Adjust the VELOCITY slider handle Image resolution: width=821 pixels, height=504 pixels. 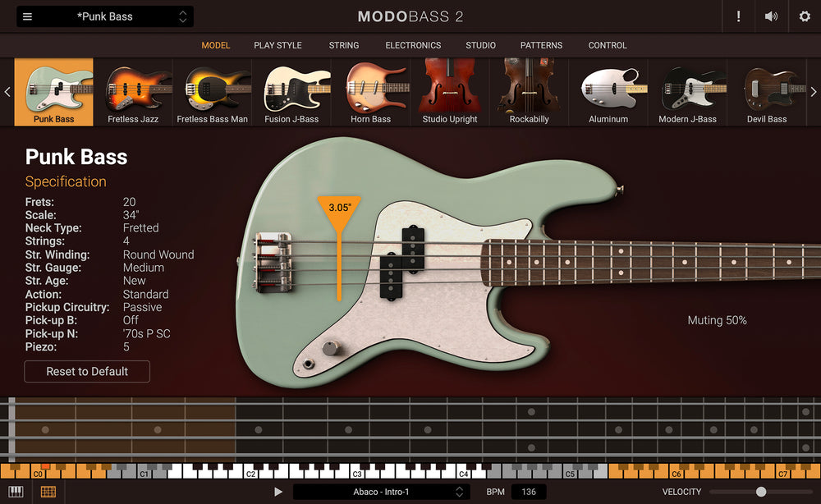point(761,492)
